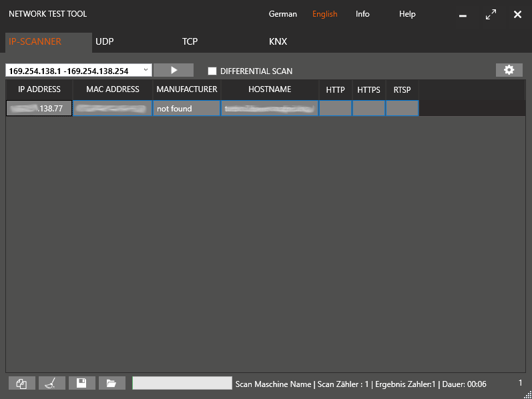Enable the Differential Scan checkbox

pyautogui.click(x=212, y=71)
